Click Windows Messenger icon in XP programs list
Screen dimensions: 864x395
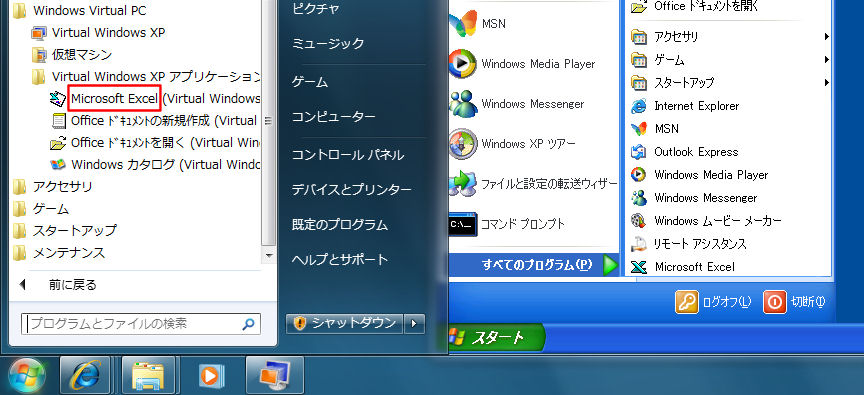point(639,198)
